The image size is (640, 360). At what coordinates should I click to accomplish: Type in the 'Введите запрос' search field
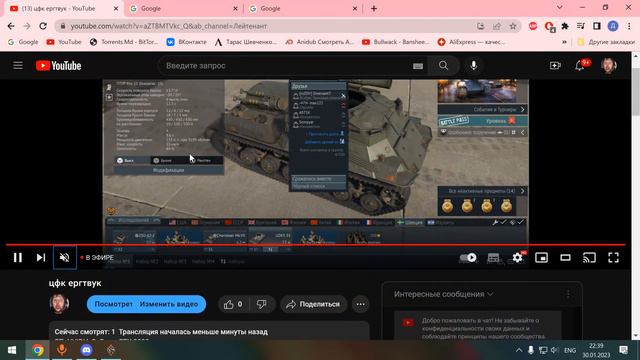(x=286, y=66)
